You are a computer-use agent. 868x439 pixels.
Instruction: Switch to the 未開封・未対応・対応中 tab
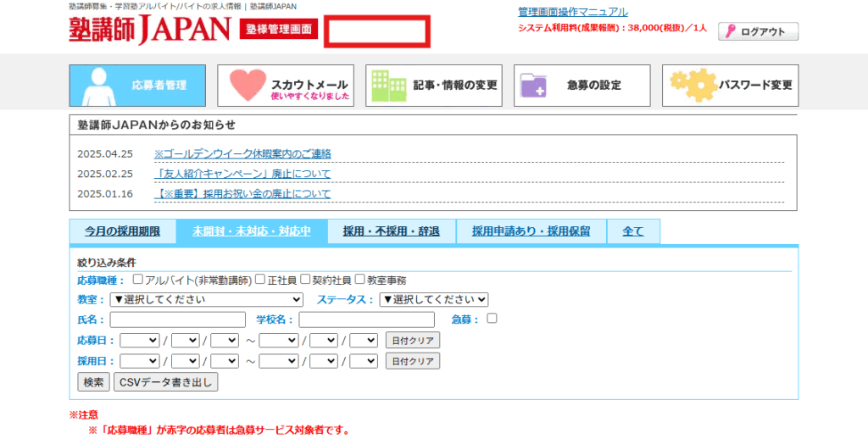pyautogui.click(x=251, y=231)
